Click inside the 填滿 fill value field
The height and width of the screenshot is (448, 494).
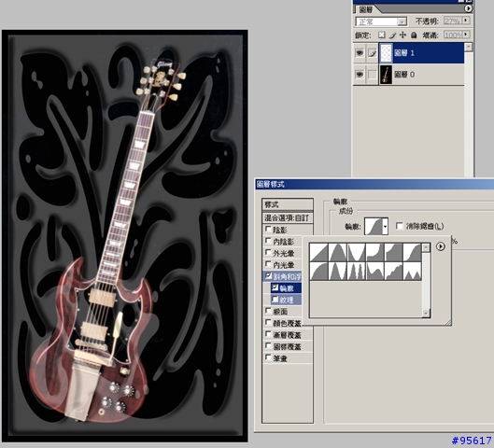coord(452,35)
